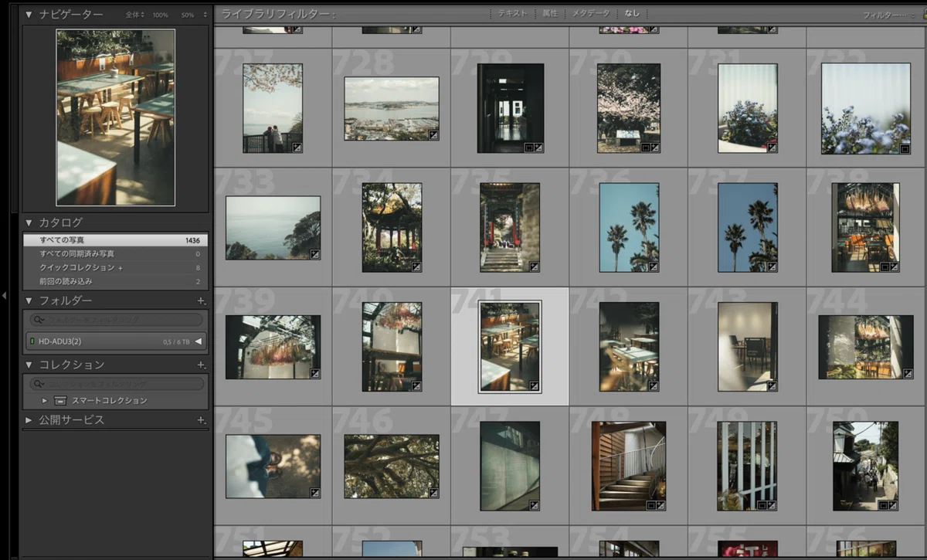Collapse the カタログ panel
Viewport: 927px width, 560px height.
[29, 222]
